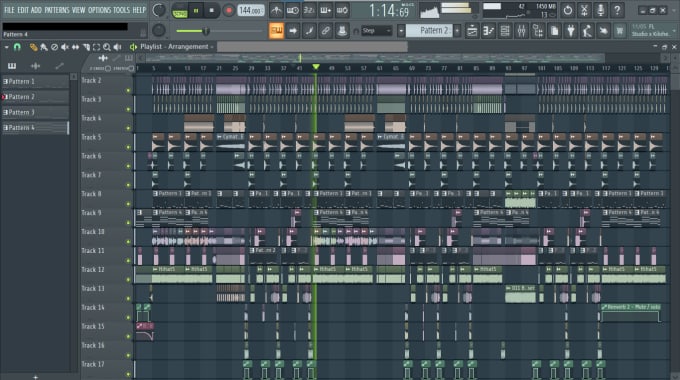Mute Track 8 using its green dot

[x=128, y=204]
